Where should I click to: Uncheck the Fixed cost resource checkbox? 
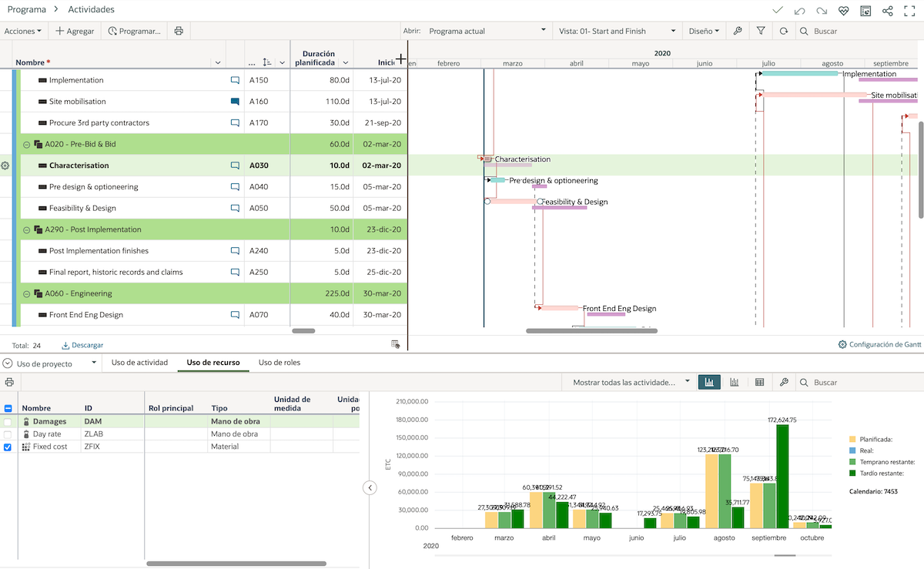point(8,447)
